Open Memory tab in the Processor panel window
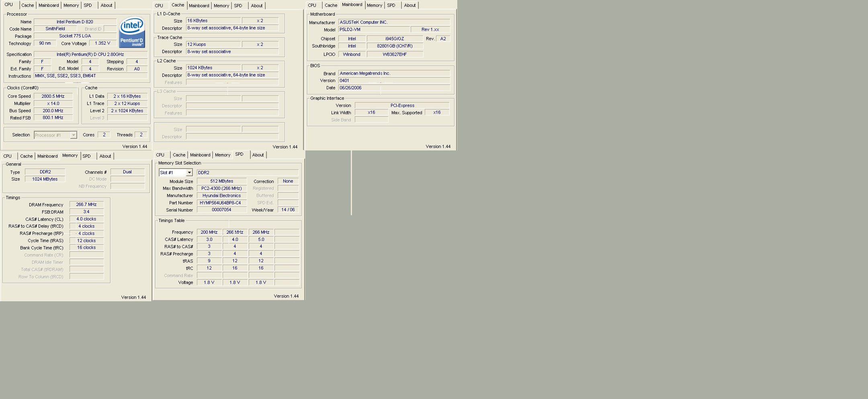Image resolution: width=868 pixels, height=399 pixels. pos(71,5)
